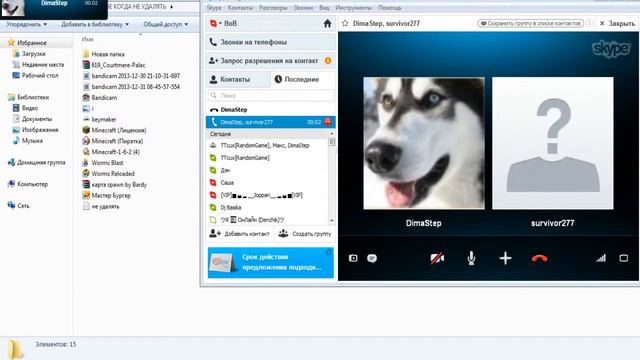Open the Skype offer banner
The image size is (640, 360).
[x=271, y=262]
